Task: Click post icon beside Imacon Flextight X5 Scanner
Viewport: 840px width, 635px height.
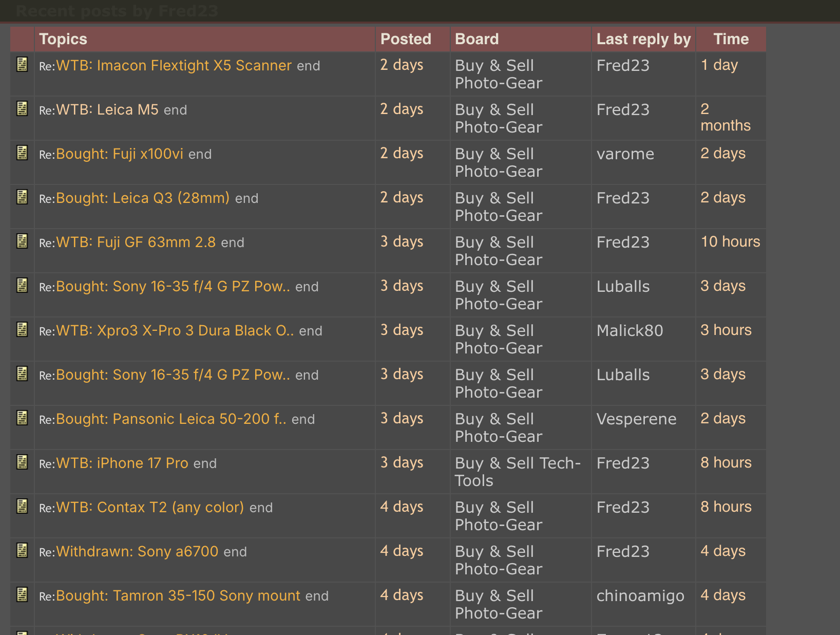Action: point(22,64)
